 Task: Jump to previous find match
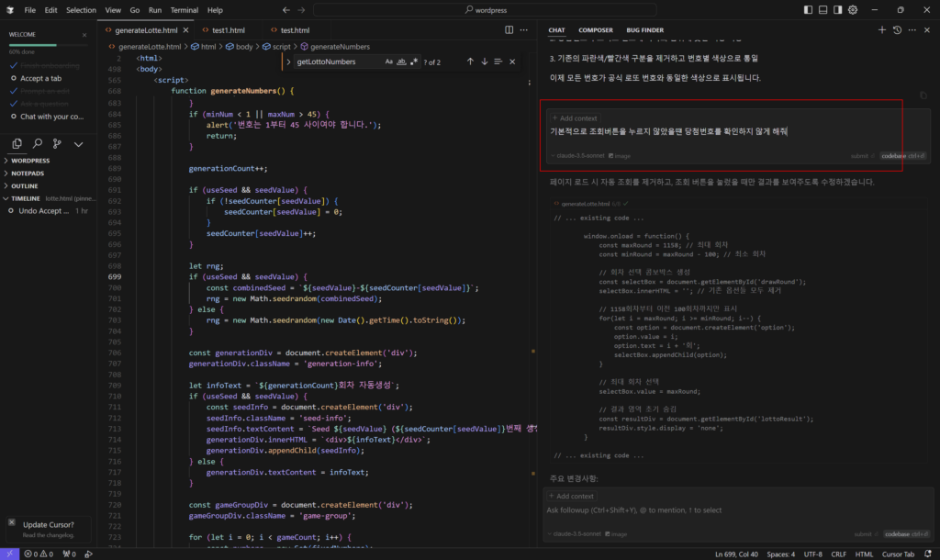pyautogui.click(x=470, y=62)
